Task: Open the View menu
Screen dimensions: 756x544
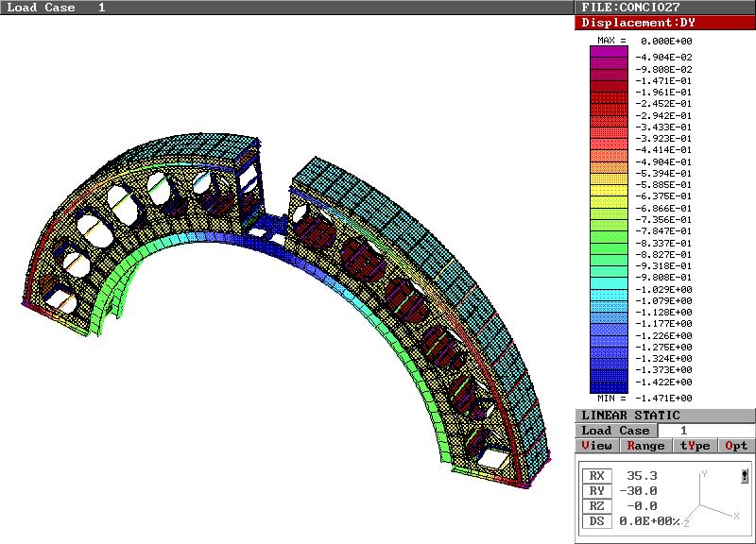Action: 597,446
